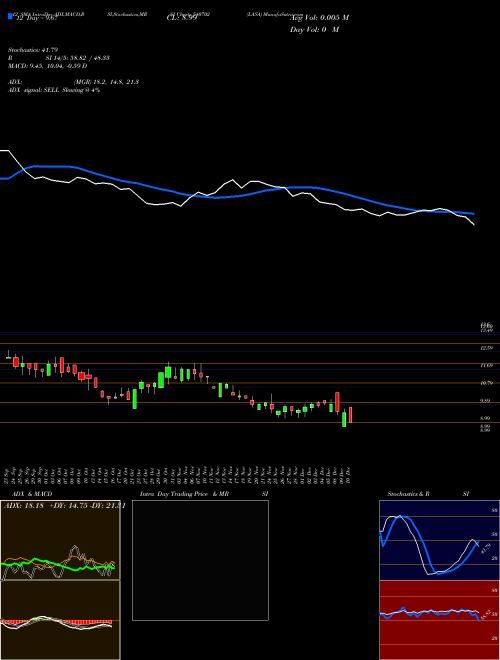
Task: Click the ADX line chart panel
Action: point(61,540)
